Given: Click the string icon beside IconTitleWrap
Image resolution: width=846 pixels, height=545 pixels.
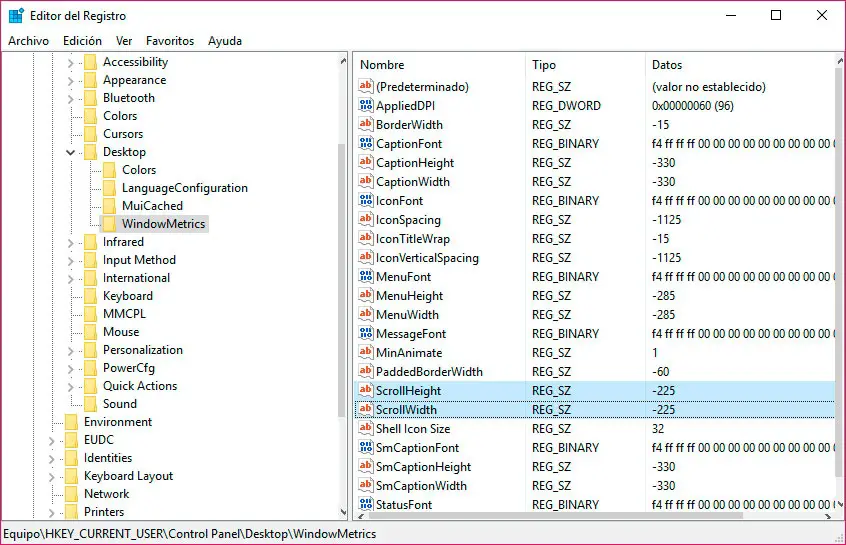Looking at the screenshot, I should point(366,238).
